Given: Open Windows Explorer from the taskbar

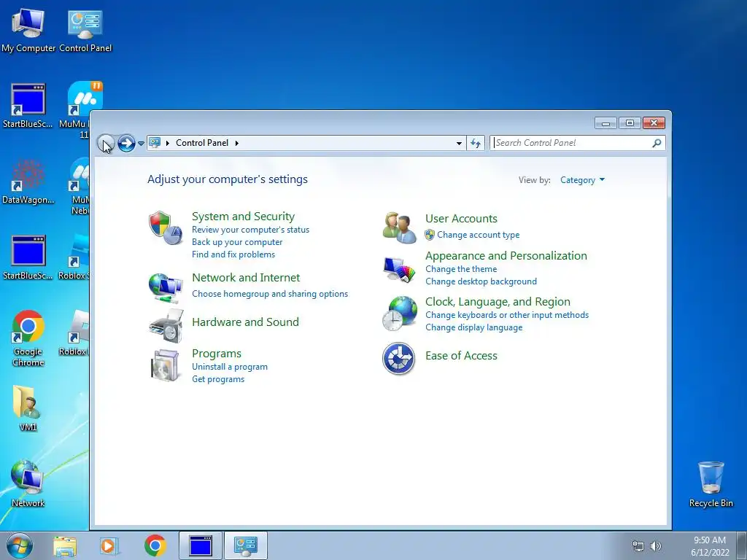Looking at the screenshot, I should 65,546.
